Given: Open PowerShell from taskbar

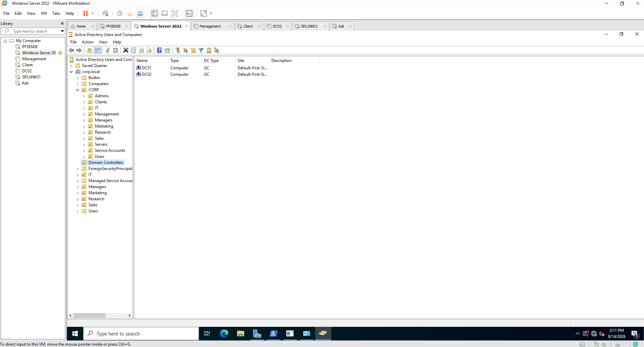Looking at the screenshot, I should pos(273,334).
